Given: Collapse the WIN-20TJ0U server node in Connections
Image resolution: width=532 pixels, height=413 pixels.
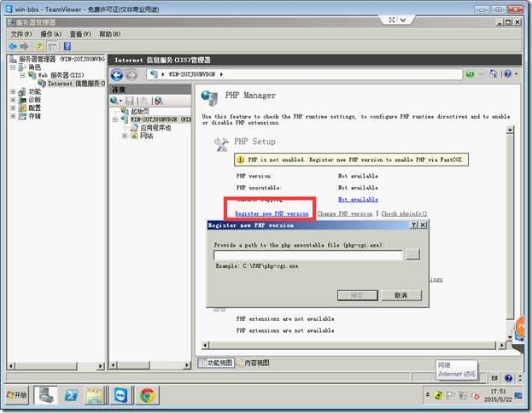Looking at the screenshot, I should pyautogui.click(x=115, y=119).
